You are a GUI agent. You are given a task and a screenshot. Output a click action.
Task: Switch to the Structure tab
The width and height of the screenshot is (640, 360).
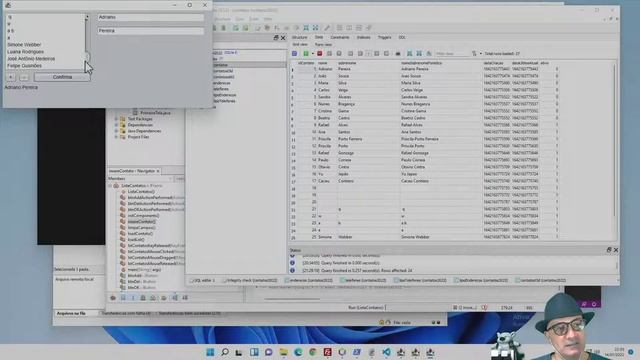[x=300, y=37]
